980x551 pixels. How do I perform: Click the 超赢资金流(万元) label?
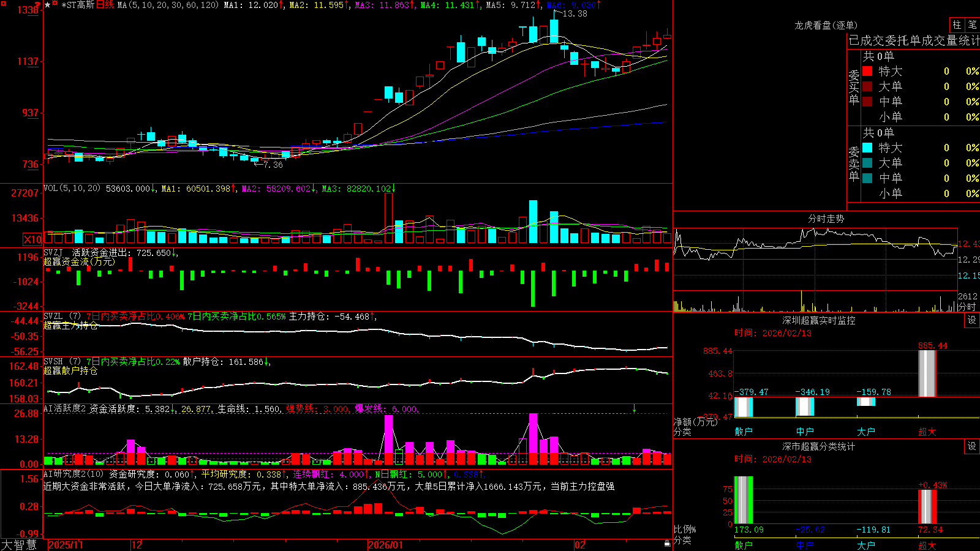point(79,261)
